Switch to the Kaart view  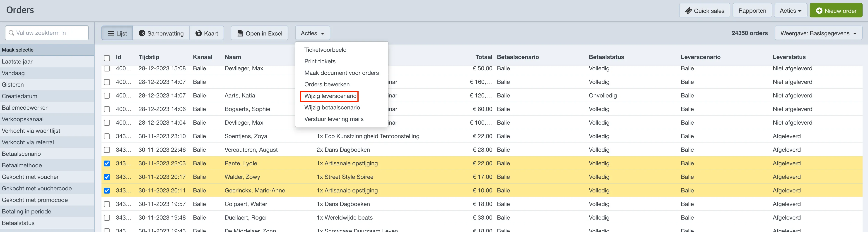point(207,33)
